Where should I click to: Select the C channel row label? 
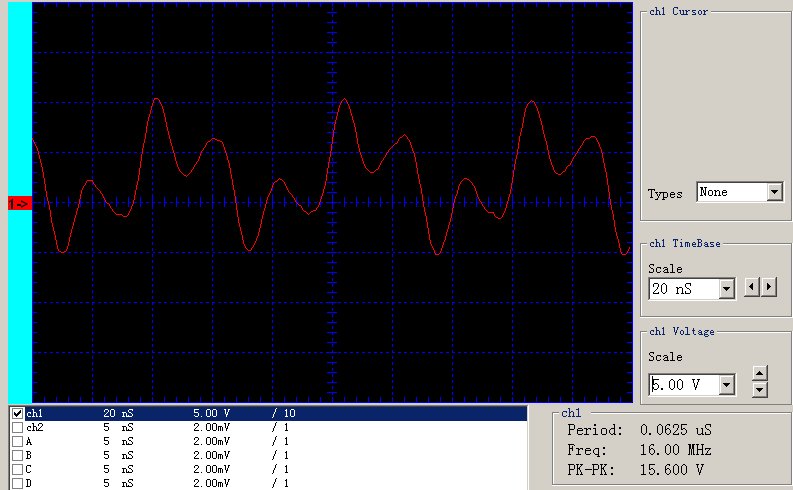pyautogui.click(x=29, y=469)
